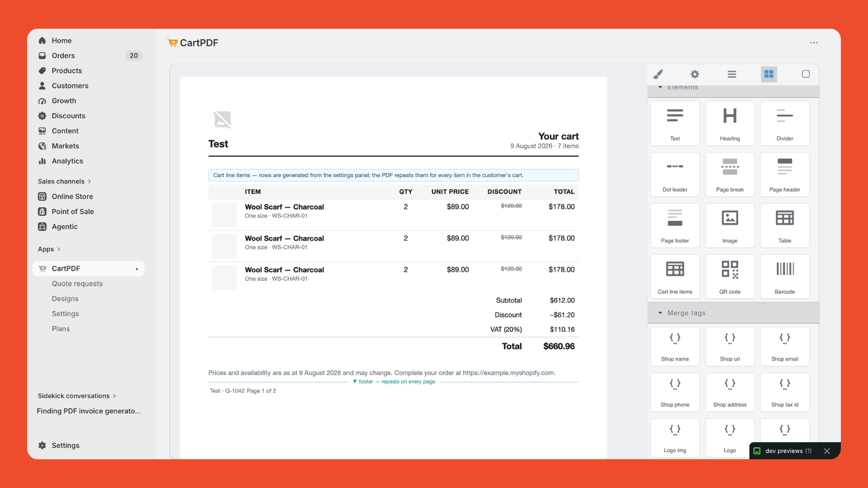This screenshot has height=488, width=868.
Task: Open Growth in sidebar
Action: (90, 101)
